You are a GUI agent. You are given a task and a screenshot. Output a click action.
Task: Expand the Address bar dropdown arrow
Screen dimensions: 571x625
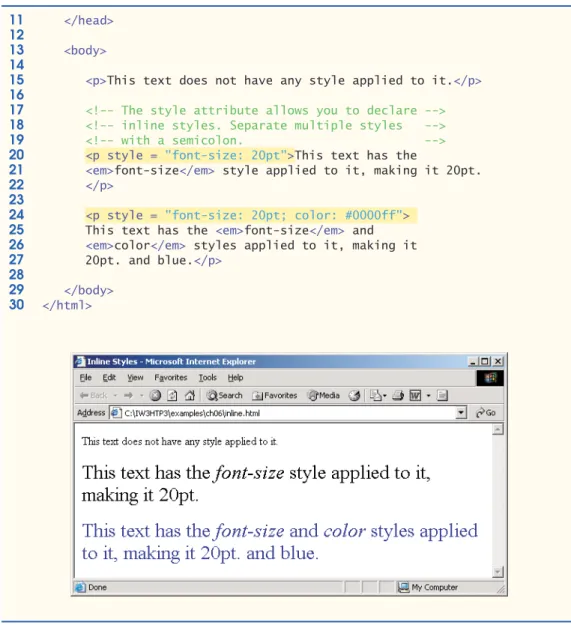(x=461, y=413)
